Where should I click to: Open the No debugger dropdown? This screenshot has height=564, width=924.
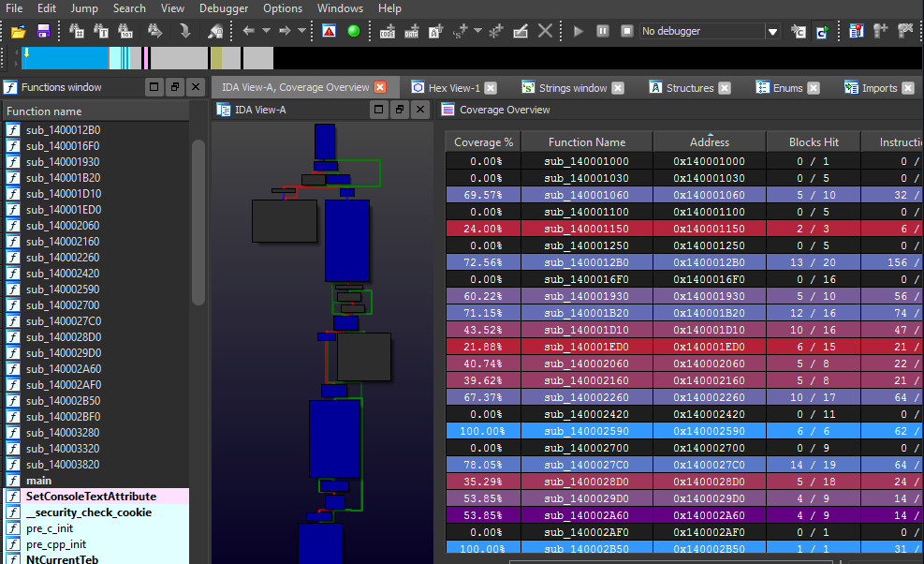click(772, 31)
